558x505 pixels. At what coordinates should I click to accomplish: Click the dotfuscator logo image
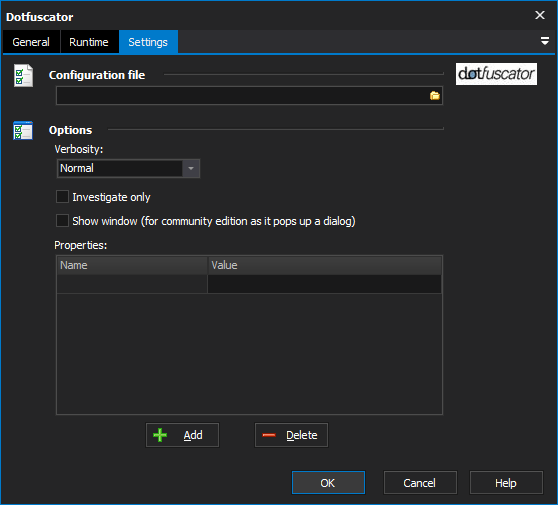(x=496, y=74)
